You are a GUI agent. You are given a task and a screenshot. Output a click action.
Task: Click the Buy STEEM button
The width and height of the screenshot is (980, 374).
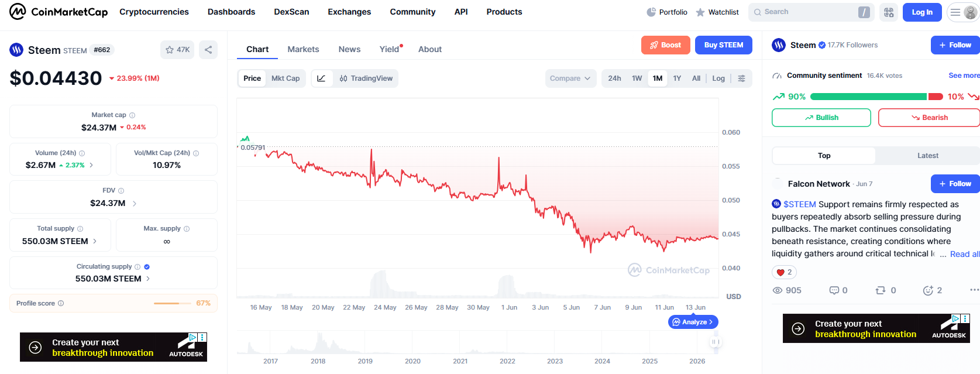tap(724, 45)
